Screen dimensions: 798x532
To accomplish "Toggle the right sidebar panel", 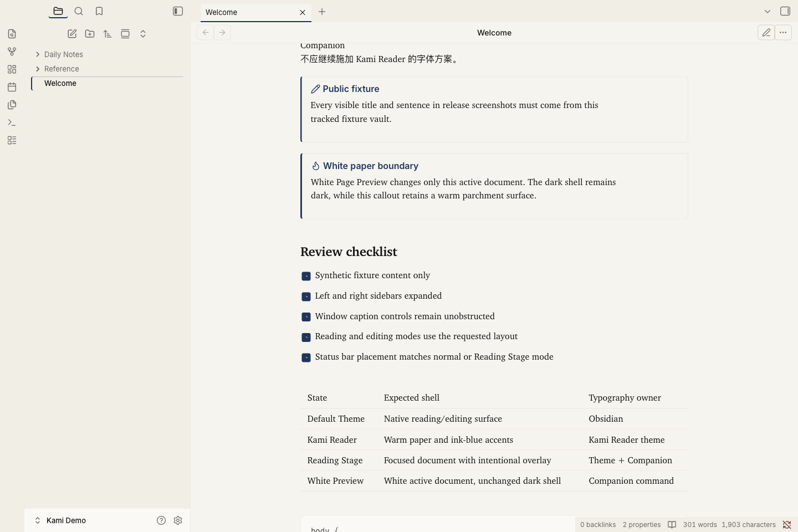I will point(785,11).
